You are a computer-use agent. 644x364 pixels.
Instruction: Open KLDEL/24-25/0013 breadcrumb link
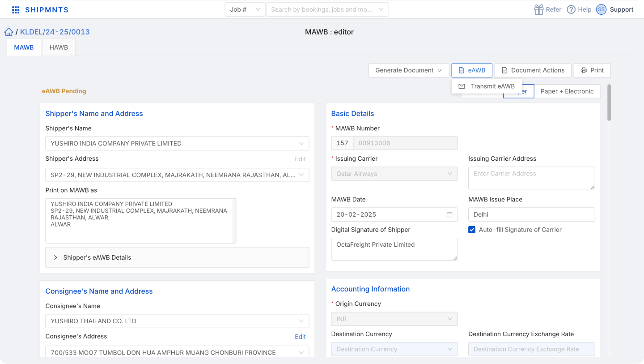[x=55, y=32]
